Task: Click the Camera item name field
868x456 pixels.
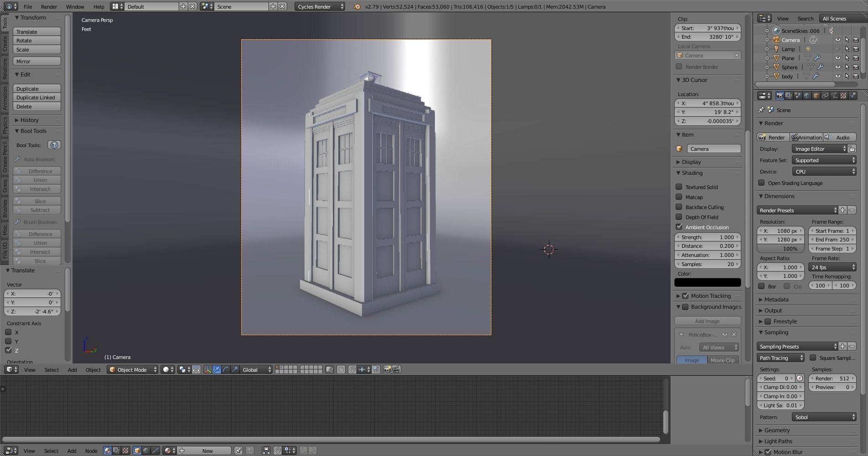Action: click(713, 149)
